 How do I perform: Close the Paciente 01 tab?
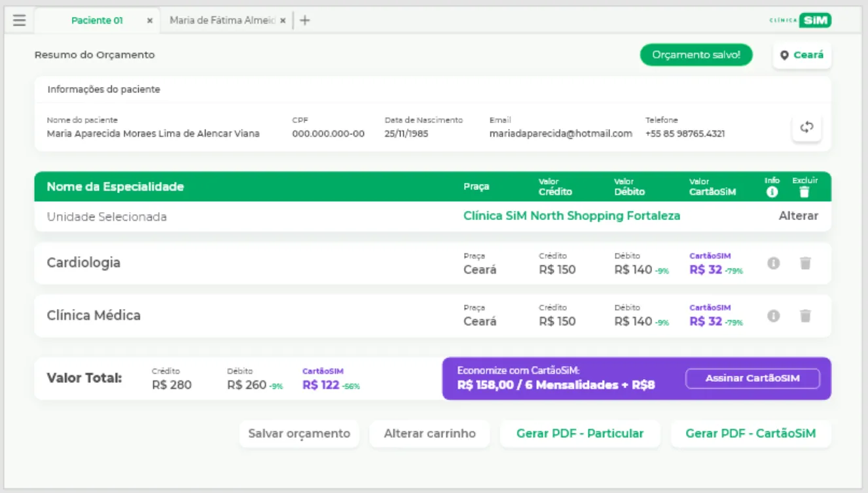point(150,21)
